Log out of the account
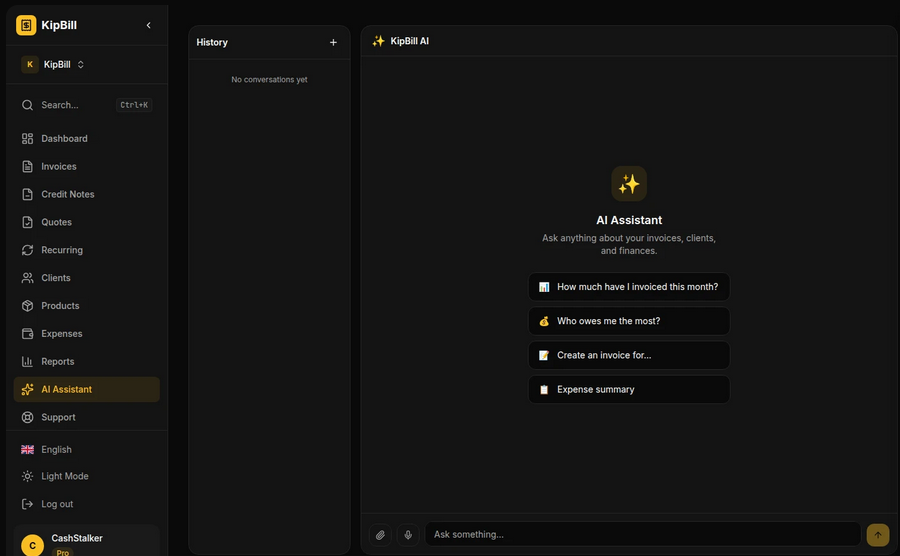900x556 pixels. click(87, 504)
